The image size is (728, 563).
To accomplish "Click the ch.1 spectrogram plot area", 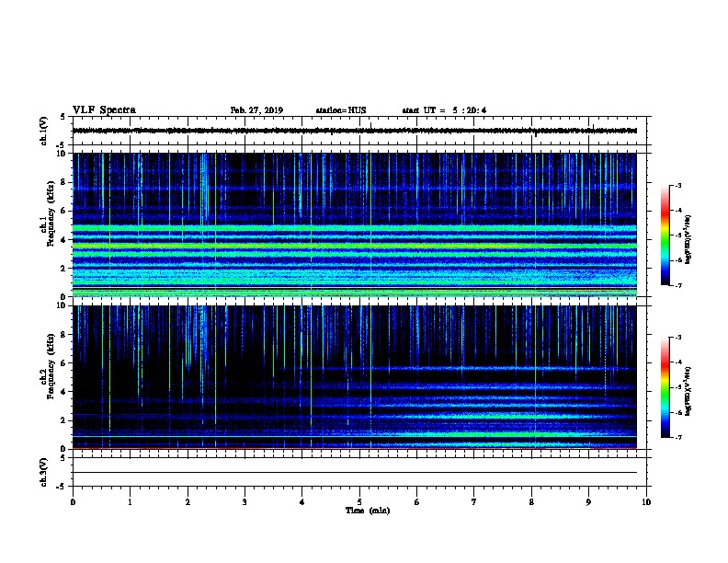I will click(355, 224).
